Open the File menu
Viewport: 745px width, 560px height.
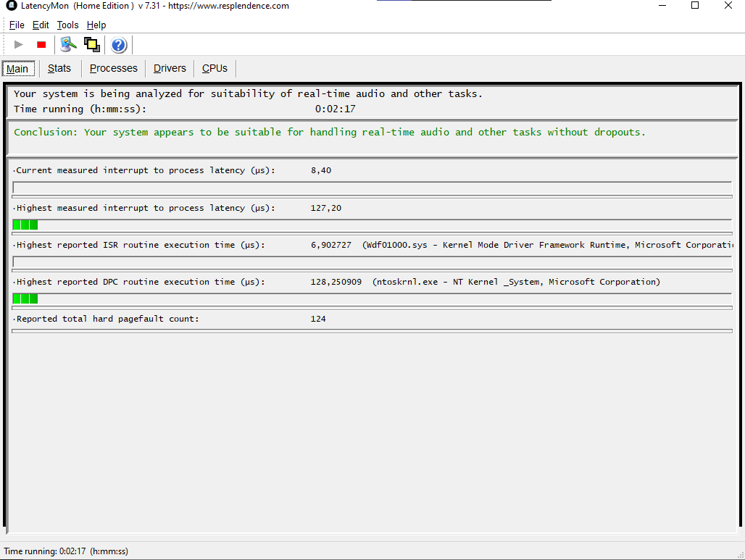[x=17, y=25]
